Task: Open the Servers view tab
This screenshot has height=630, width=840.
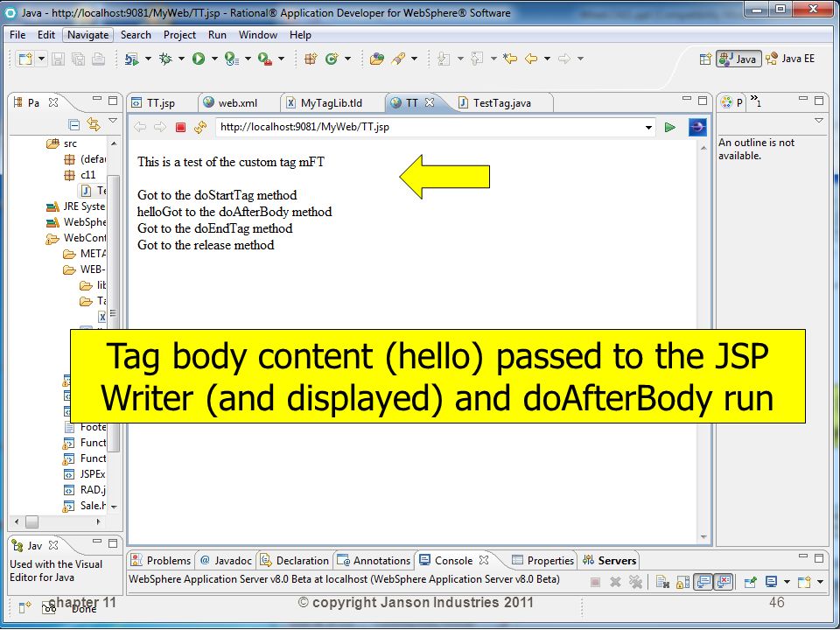Action: (610, 561)
